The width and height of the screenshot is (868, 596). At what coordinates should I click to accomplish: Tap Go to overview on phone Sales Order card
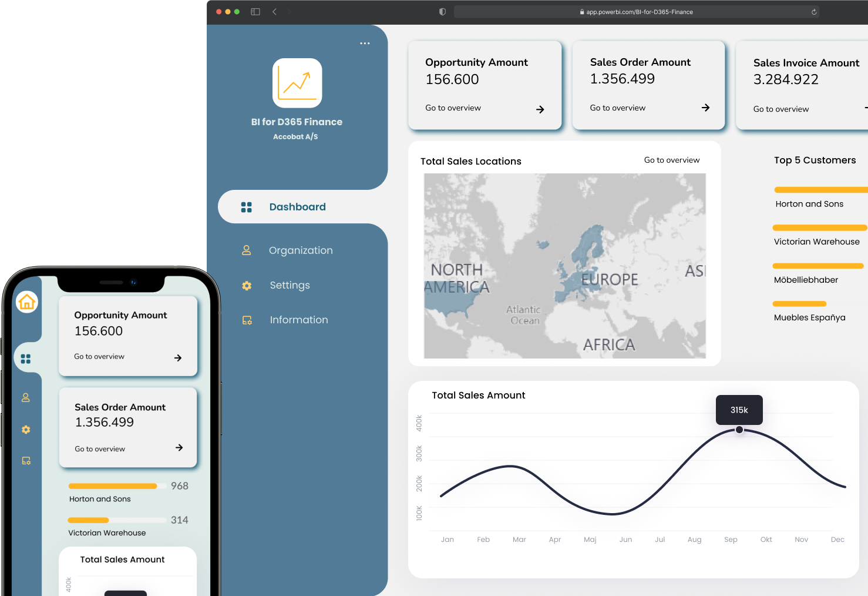[x=100, y=449]
